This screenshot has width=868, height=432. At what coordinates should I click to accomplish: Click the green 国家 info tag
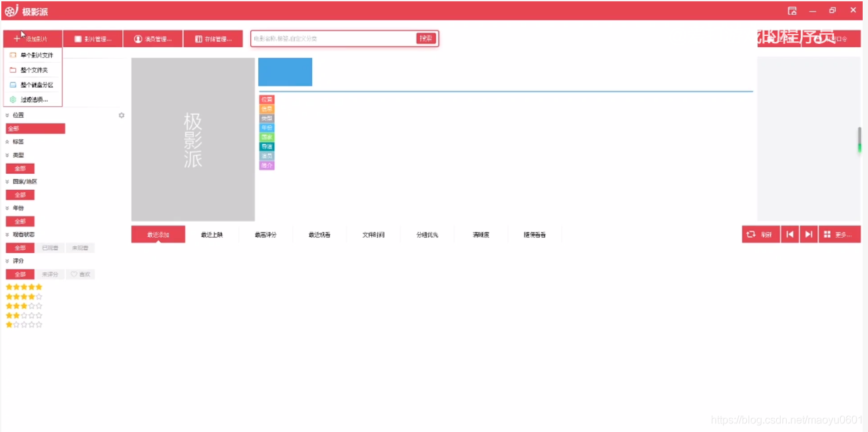pos(267,136)
